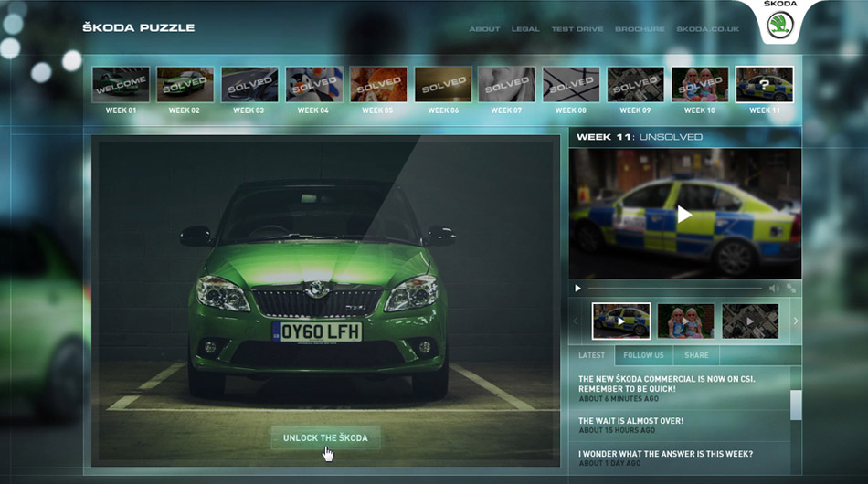Click the Škoda logo badge
Screen dimensions: 868x484
point(780,25)
